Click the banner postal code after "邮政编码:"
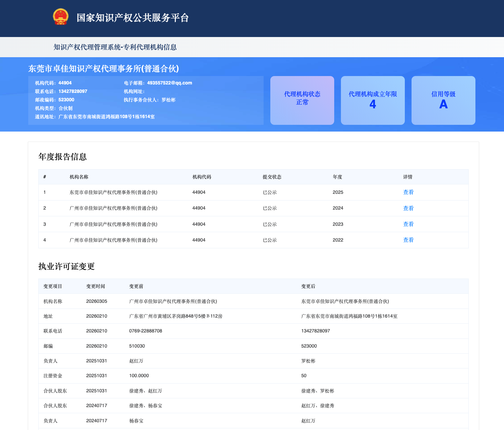The width and height of the screenshot is (504, 430). (66, 100)
